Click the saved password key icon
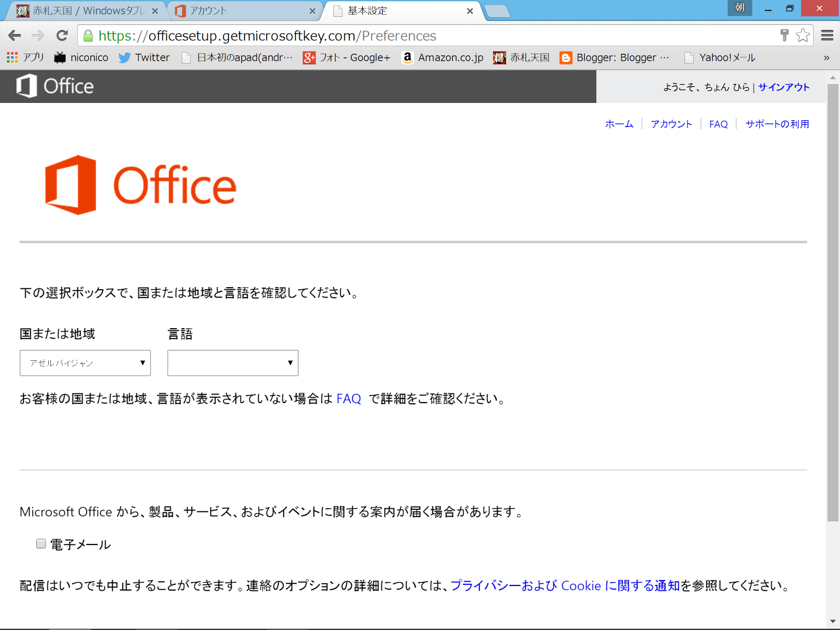 (784, 35)
